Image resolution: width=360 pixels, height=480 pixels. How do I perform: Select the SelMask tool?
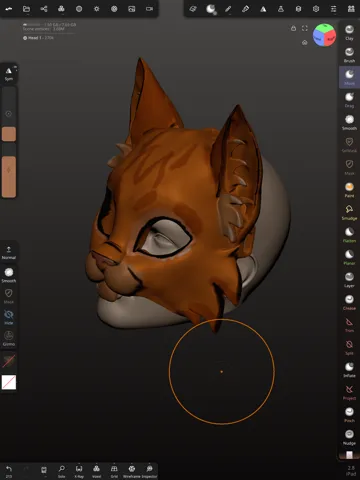click(x=349, y=145)
